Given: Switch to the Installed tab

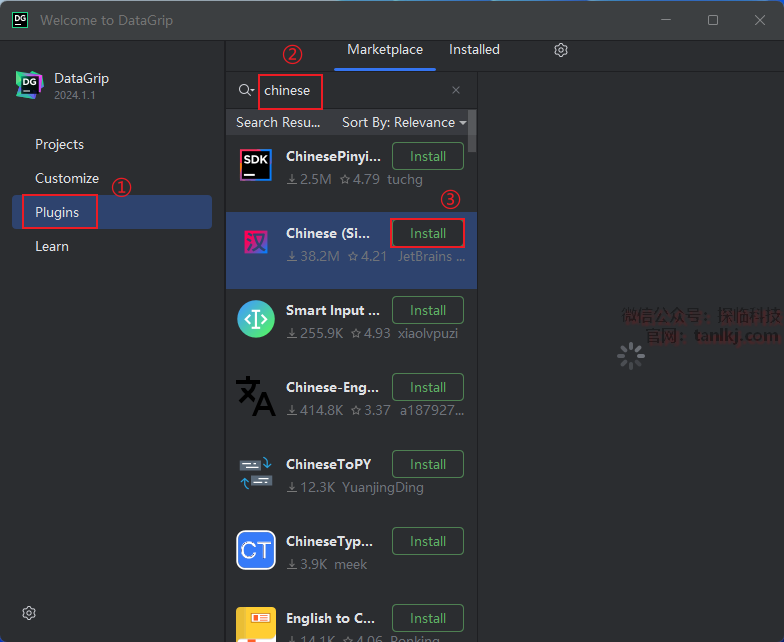Looking at the screenshot, I should click(x=474, y=50).
